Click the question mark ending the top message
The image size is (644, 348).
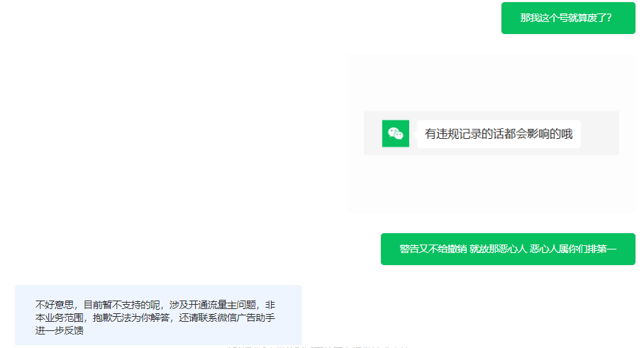tap(609, 18)
